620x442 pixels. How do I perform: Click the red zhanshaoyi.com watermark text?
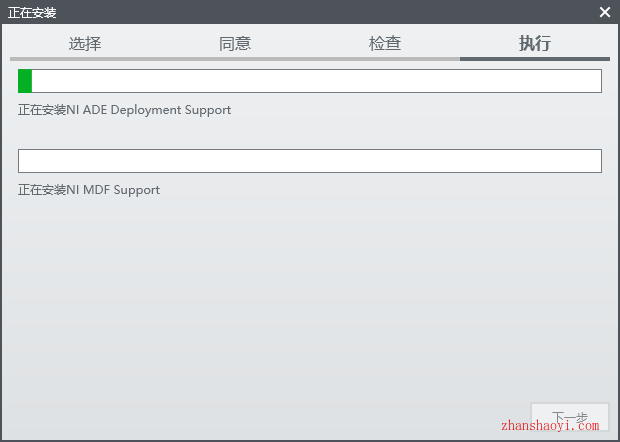[x=550, y=426]
